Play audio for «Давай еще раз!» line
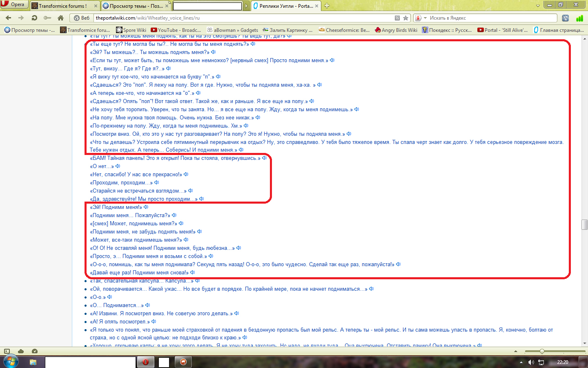Screen dimensions: 588x368 [x=193, y=272]
